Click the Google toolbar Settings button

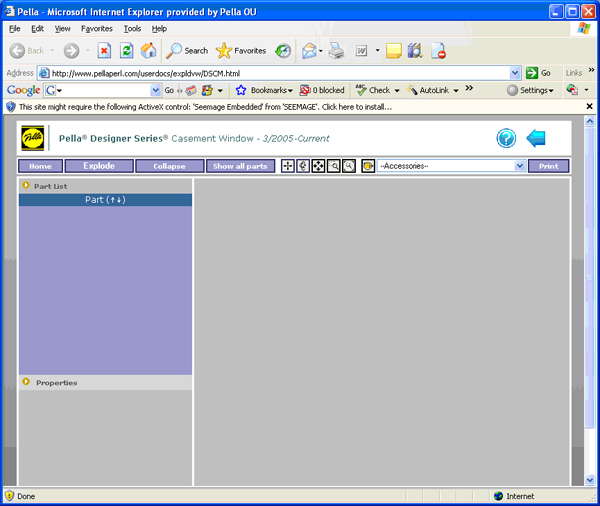[x=530, y=90]
